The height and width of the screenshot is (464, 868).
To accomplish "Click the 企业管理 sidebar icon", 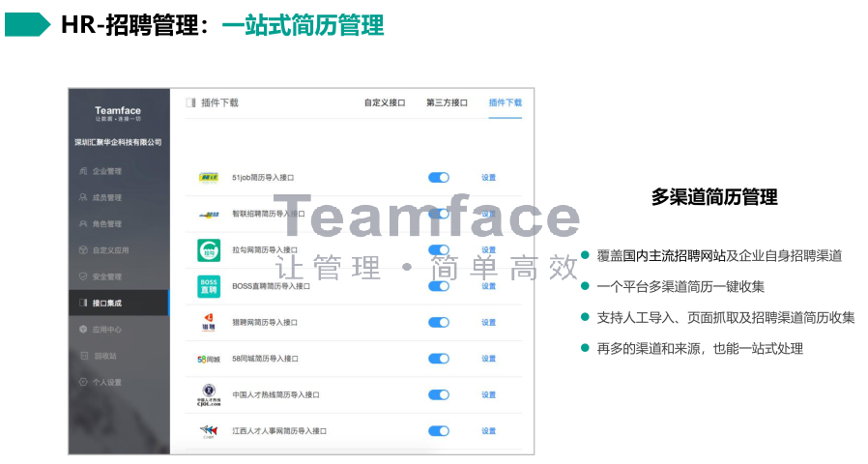I will click(83, 171).
